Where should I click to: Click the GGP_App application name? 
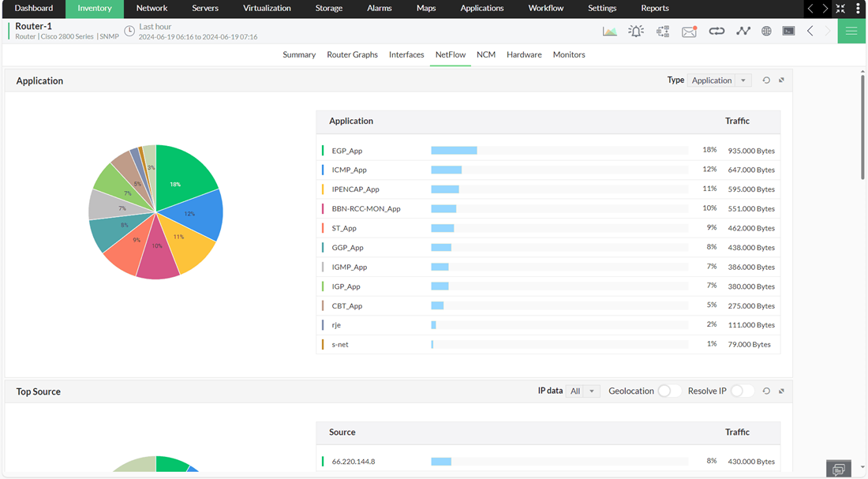tap(347, 248)
